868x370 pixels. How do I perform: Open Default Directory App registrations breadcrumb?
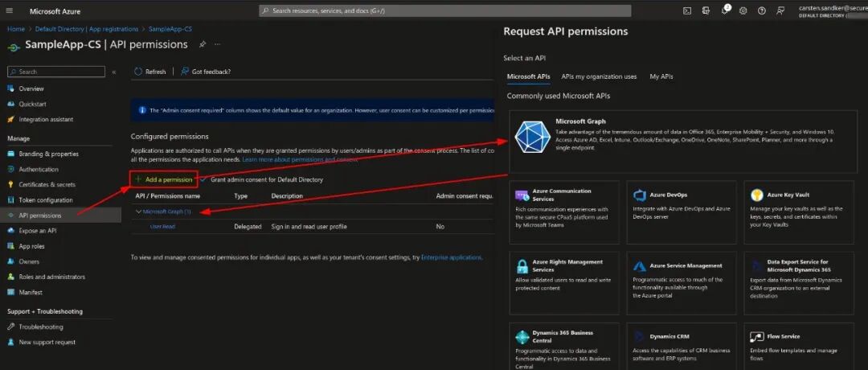(87, 29)
